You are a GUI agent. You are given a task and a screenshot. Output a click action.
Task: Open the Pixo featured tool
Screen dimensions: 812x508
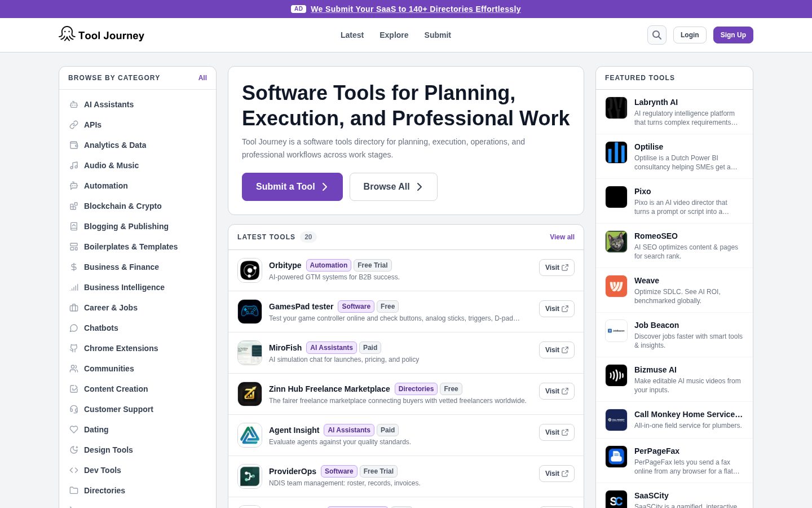[674, 201]
